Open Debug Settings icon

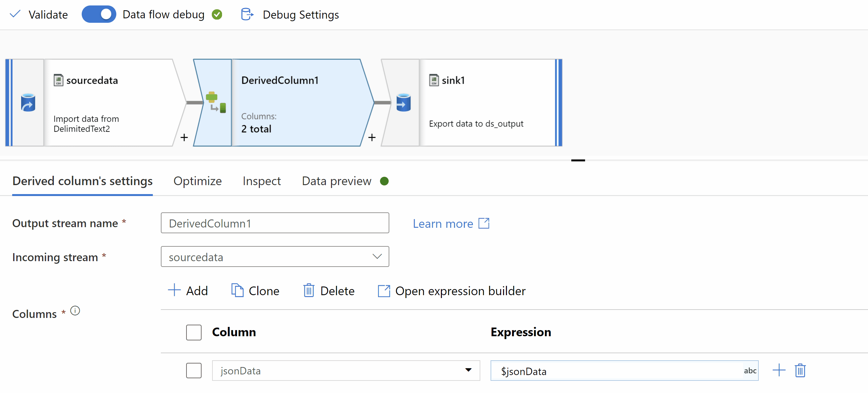click(247, 14)
